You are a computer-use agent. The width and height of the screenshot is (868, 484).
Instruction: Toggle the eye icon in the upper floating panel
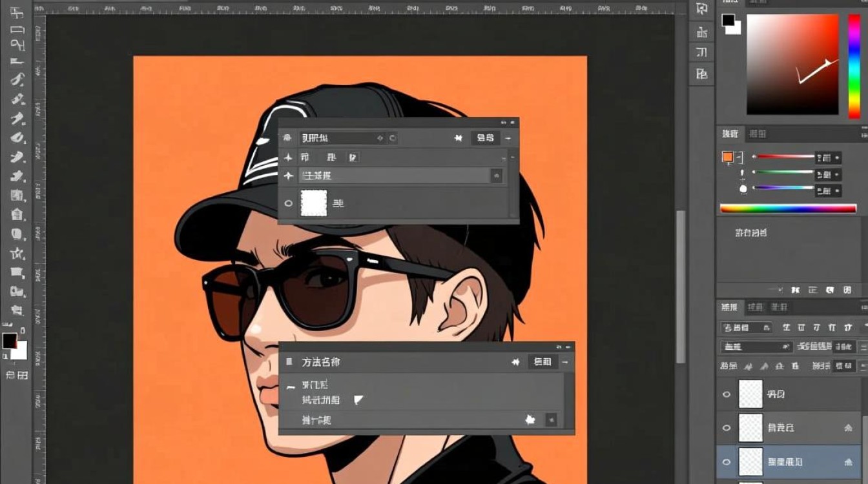click(289, 203)
